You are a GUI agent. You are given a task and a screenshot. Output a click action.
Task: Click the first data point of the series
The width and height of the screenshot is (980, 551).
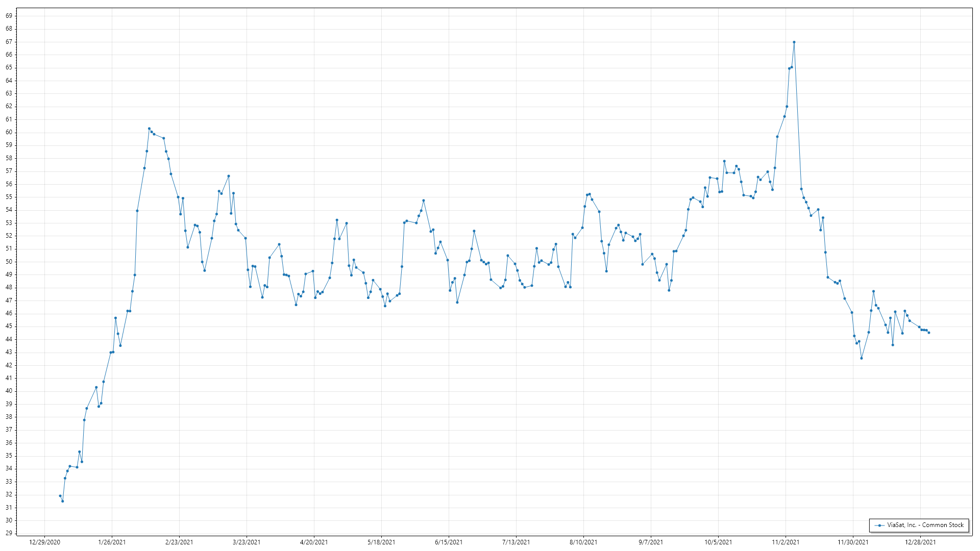coord(60,496)
